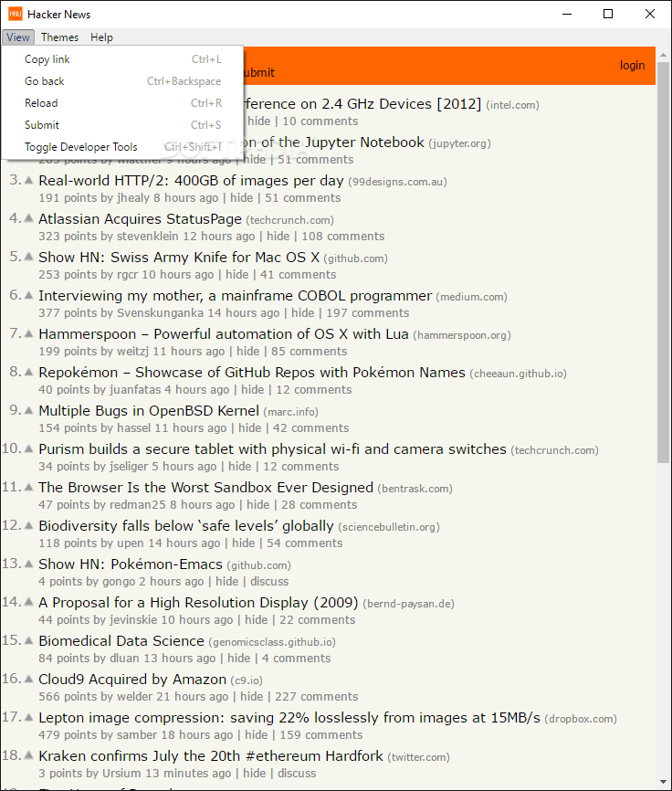Upvote the Biodiversity story
This screenshot has height=791, width=672.
[29, 524]
